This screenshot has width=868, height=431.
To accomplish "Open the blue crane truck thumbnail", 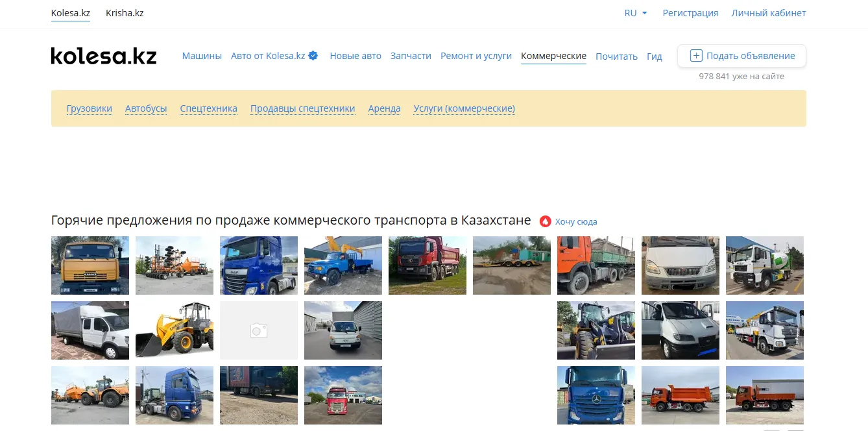I will pos(343,265).
